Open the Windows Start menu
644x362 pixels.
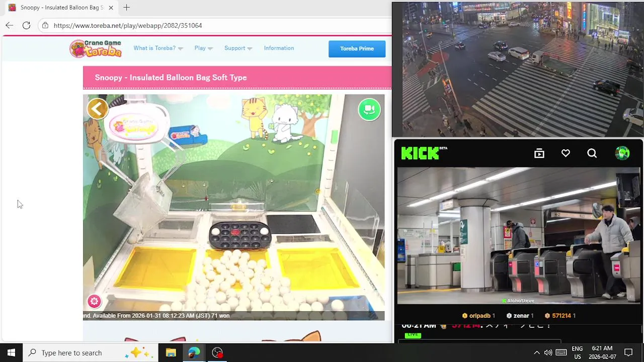11,352
